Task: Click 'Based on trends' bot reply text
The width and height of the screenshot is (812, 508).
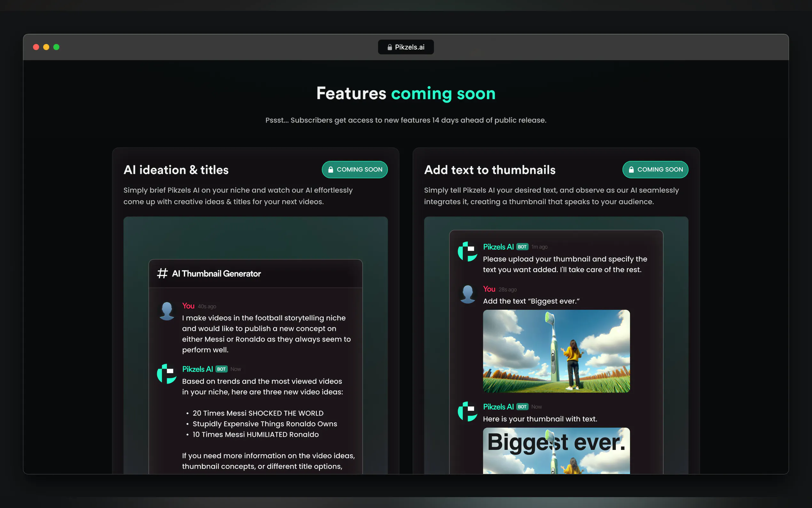Action: [x=262, y=387]
